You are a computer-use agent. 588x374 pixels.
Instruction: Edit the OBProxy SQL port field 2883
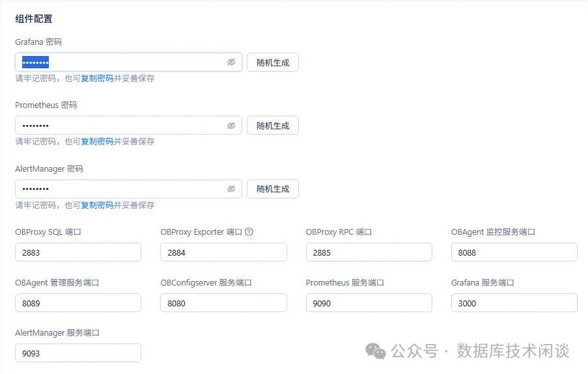[x=78, y=252]
